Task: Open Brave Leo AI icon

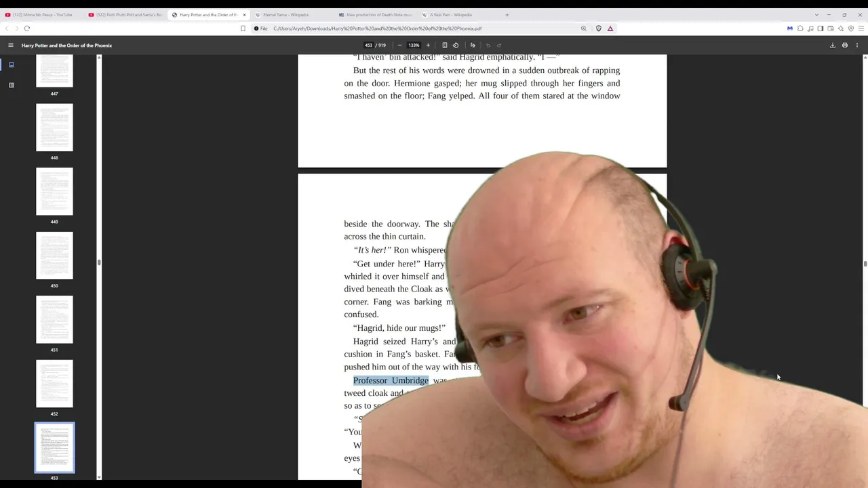Action: pos(841,28)
